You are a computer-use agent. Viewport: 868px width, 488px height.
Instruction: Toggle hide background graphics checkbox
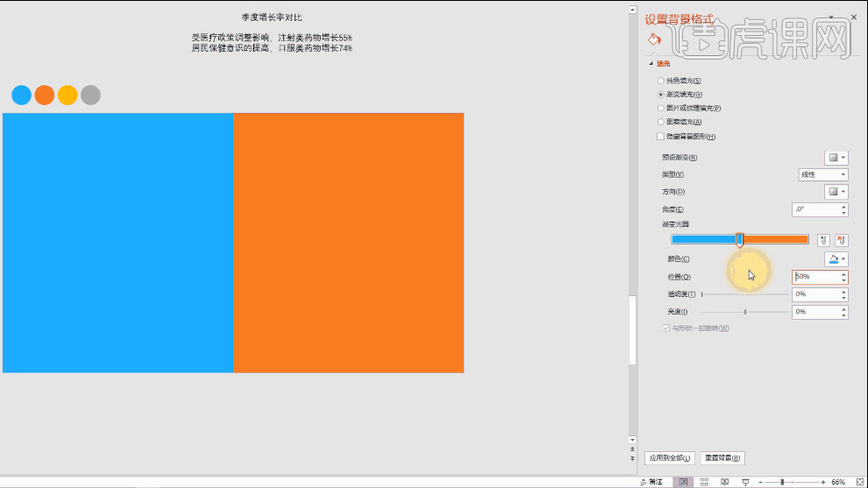pos(660,136)
